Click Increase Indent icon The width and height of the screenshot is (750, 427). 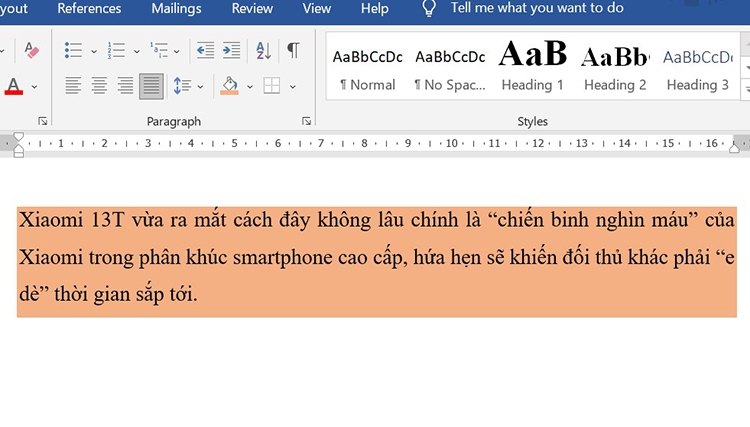[232, 50]
